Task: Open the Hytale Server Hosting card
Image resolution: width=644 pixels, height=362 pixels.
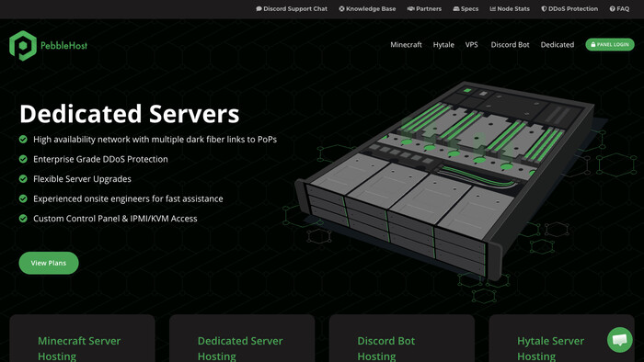Action: click(x=561, y=338)
